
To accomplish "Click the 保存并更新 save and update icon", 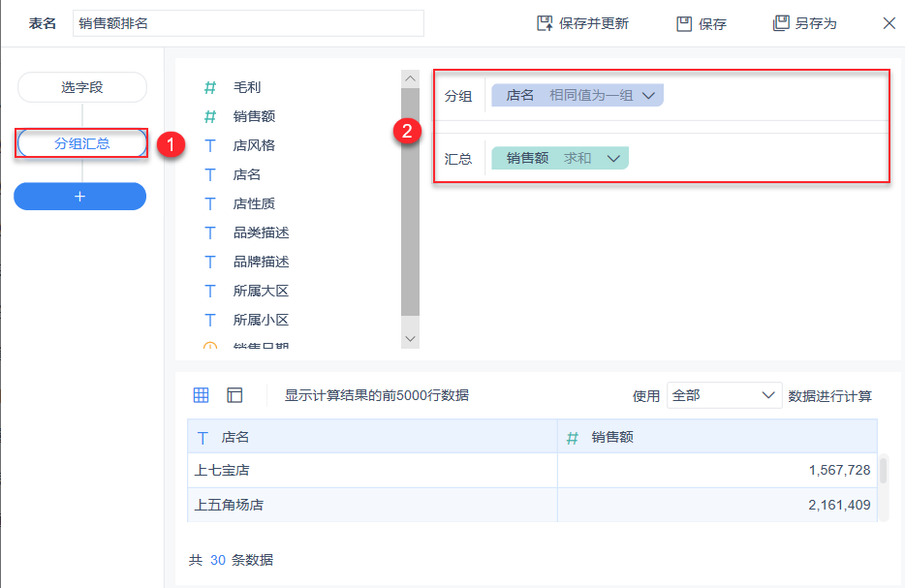I will [545, 23].
